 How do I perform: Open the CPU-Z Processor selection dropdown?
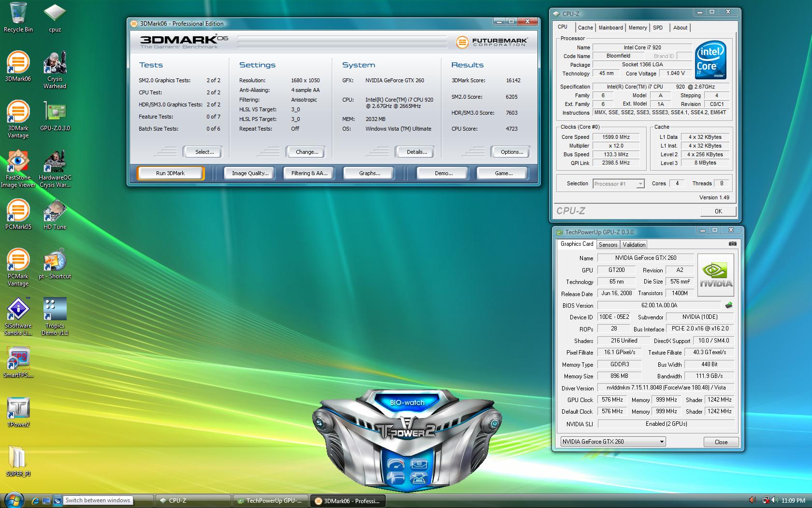619,184
